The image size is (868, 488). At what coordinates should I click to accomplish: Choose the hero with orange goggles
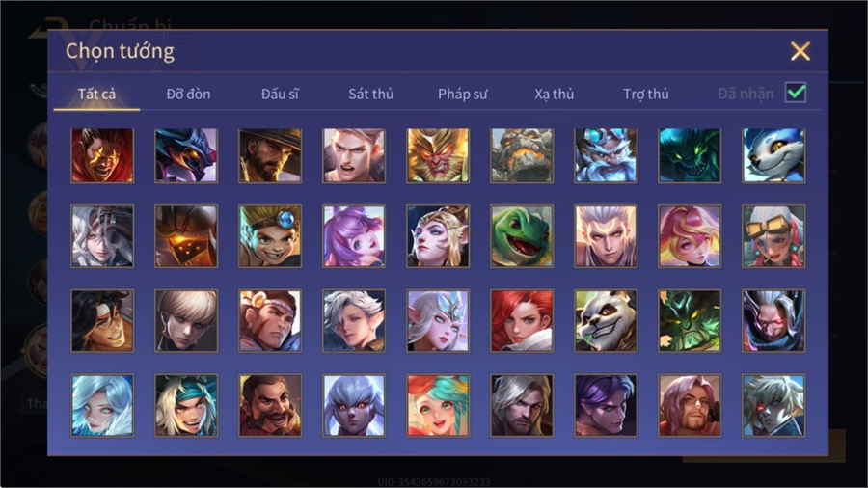(x=773, y=237)
